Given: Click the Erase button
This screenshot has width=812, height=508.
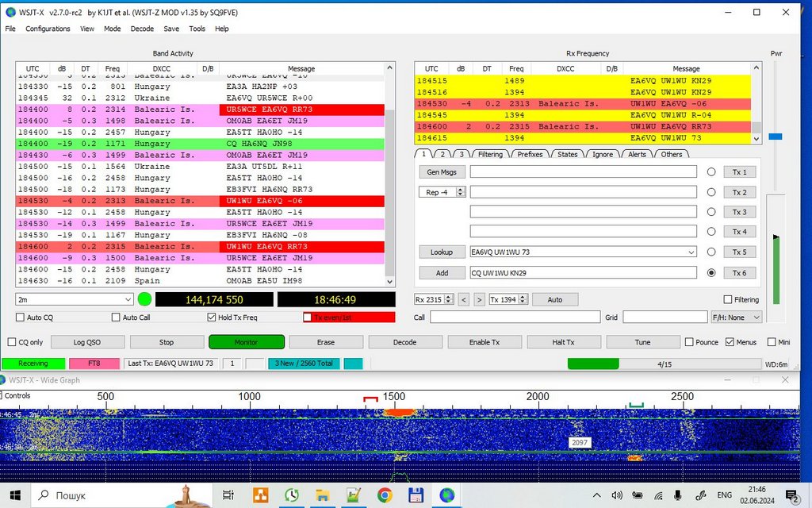Looking at the screenshot, I should coord(326,342).
